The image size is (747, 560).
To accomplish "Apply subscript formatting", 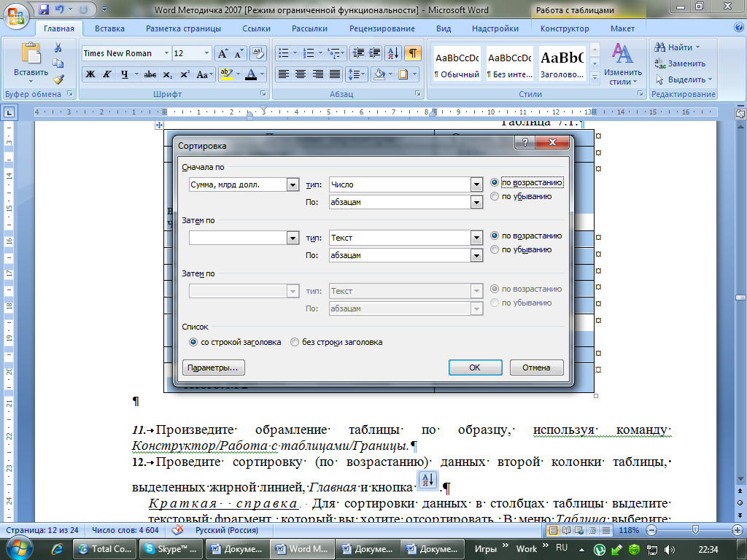I will tap(167, 74).
